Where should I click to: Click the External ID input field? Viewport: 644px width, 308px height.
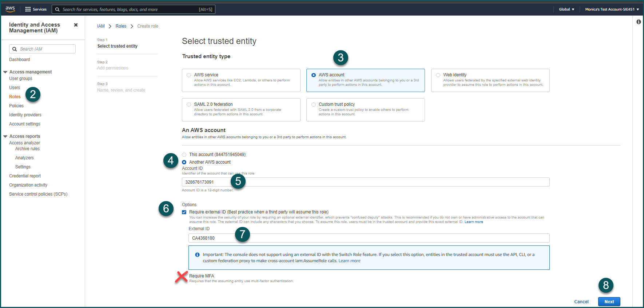click(369, 238)
